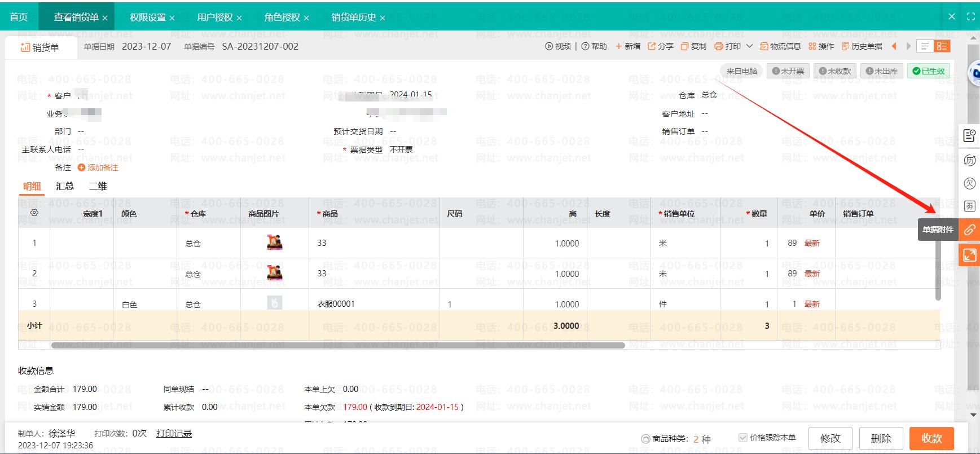Viewport: 980px width, 454px height.
Task: Open the 单据附件 paperclip attachment icon
Action: click(969, 230)
